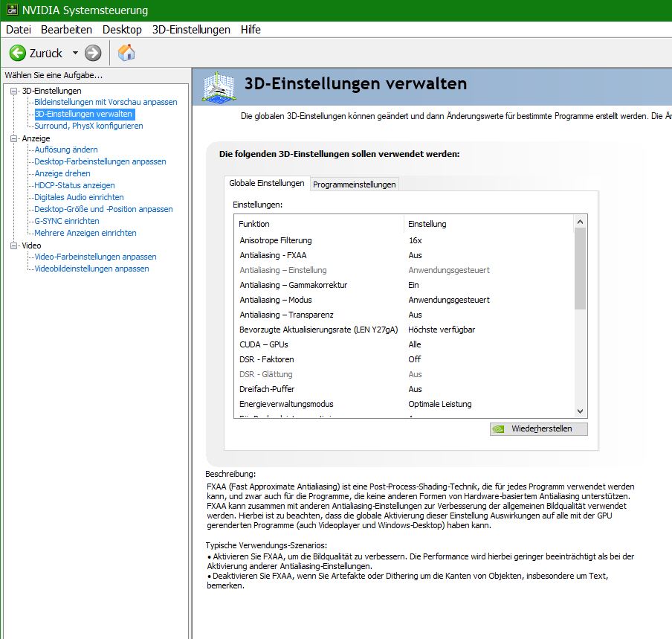Open the Hilfe menu
The height and width of the screenshot is (639, 672).
pyautogui.click(x=251, y=30)
